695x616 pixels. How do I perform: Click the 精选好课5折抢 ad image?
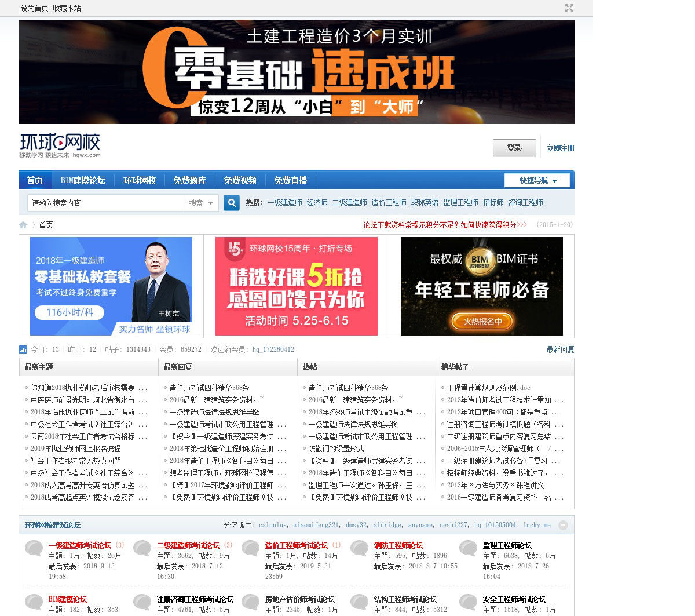tap(297, 286)
